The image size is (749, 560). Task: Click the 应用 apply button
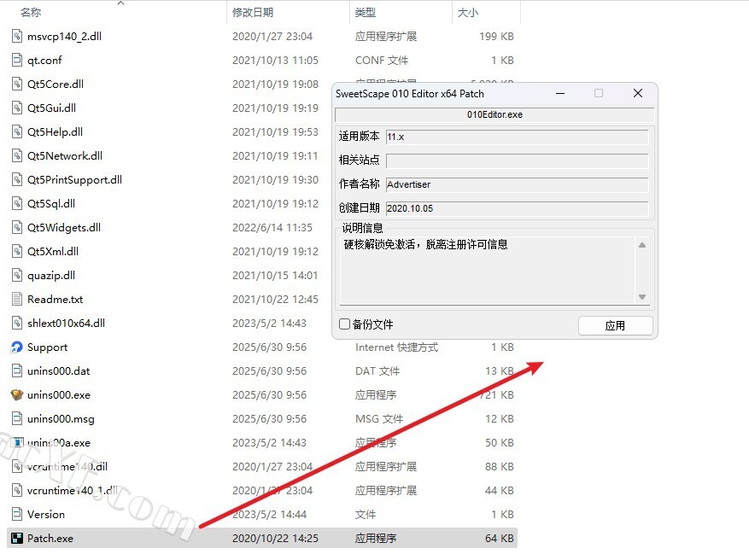(x=615, y=325)
